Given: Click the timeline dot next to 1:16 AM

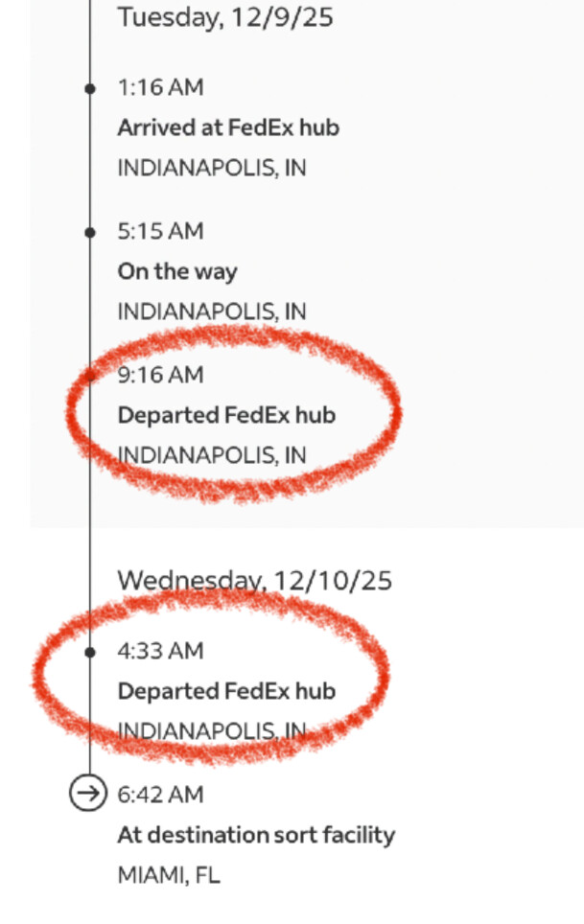Looking at the screenshot, I should 90,88.
